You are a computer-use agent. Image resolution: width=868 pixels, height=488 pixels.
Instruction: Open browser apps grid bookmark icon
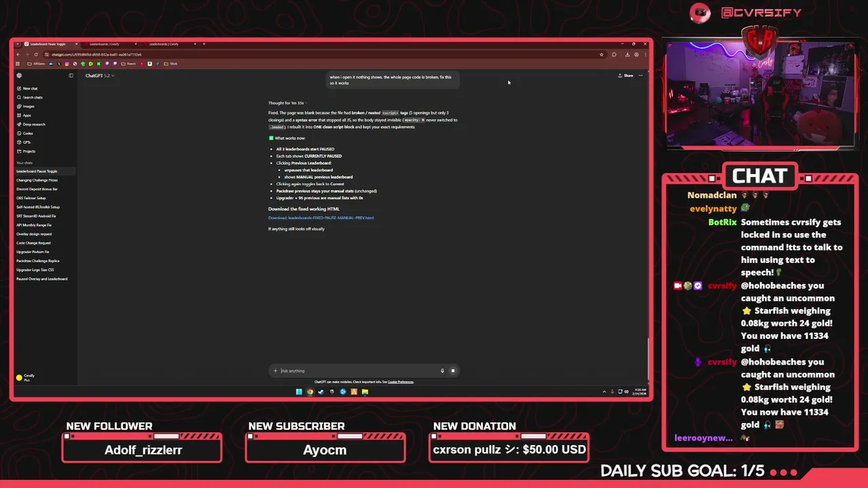[18, 64]
